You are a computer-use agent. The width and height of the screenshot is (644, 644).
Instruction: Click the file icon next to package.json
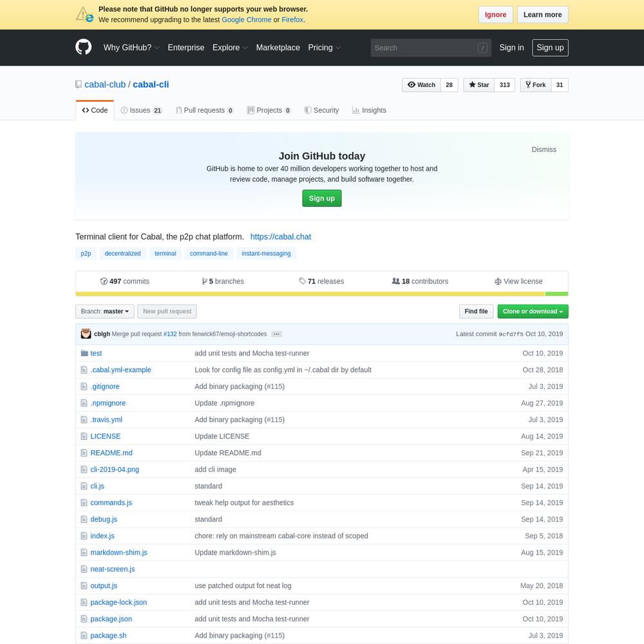[84, 618]
